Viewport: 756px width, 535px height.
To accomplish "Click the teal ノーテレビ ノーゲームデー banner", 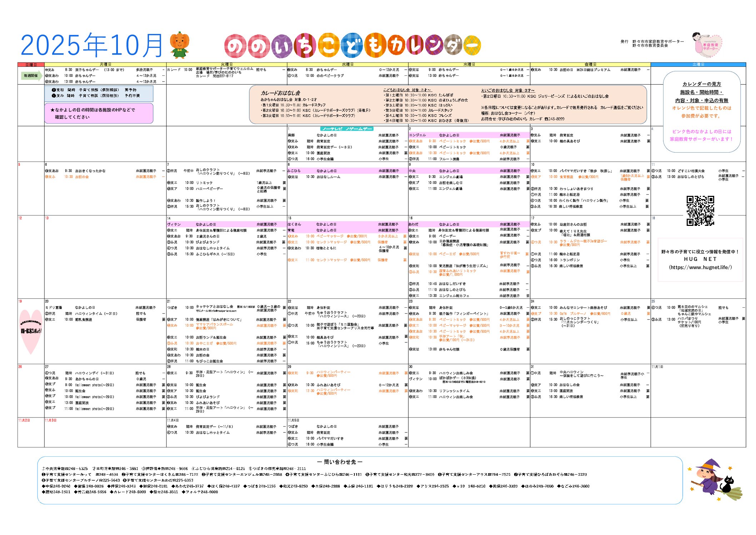I will pos(347,129).
